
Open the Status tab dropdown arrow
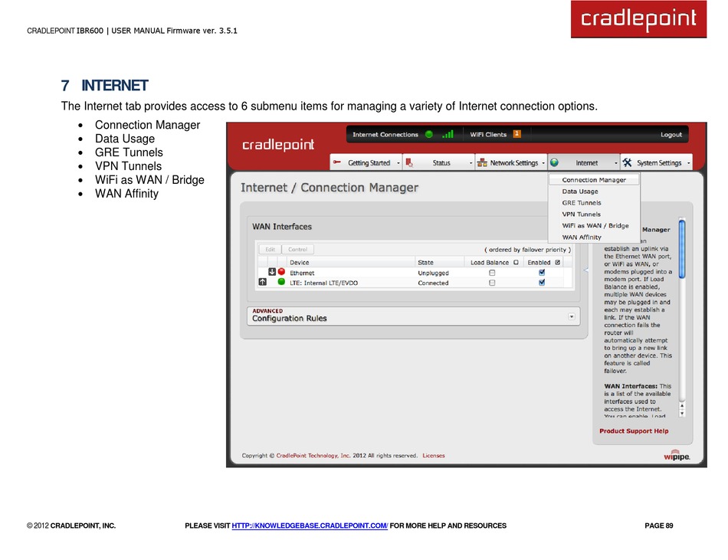click(471, 163)
